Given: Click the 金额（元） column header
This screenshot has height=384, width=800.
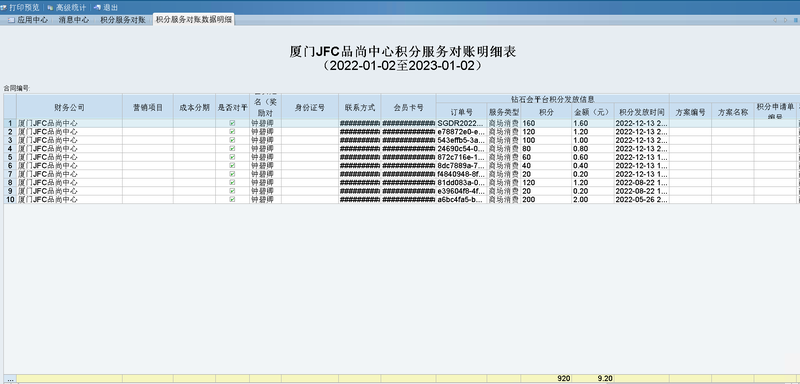Looking at the screenshot, I should [x=593, y=112].
